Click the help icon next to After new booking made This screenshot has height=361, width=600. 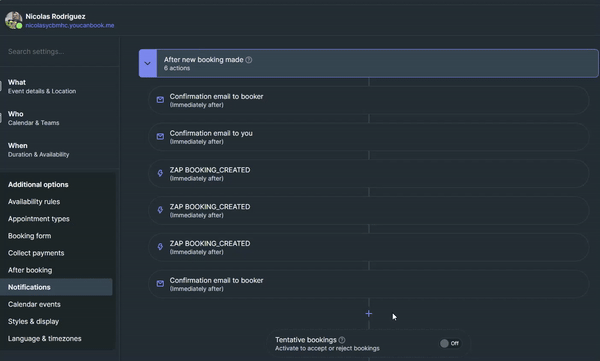click(x=249, y=60)
